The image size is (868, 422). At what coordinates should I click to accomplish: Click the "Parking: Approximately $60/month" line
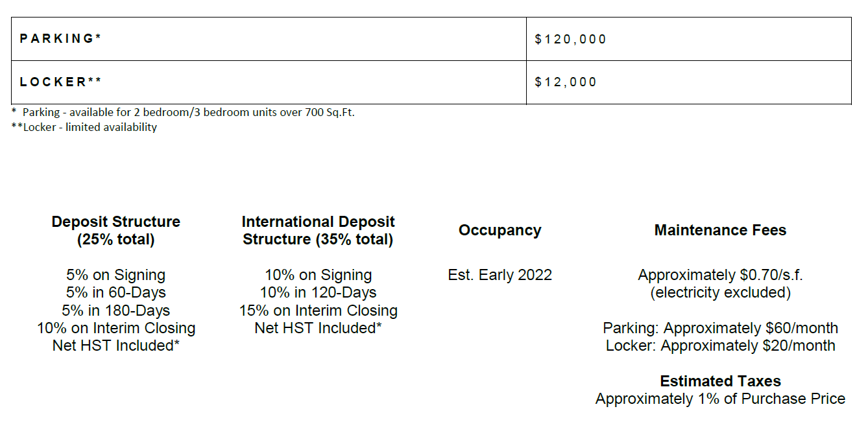(720, 328)
